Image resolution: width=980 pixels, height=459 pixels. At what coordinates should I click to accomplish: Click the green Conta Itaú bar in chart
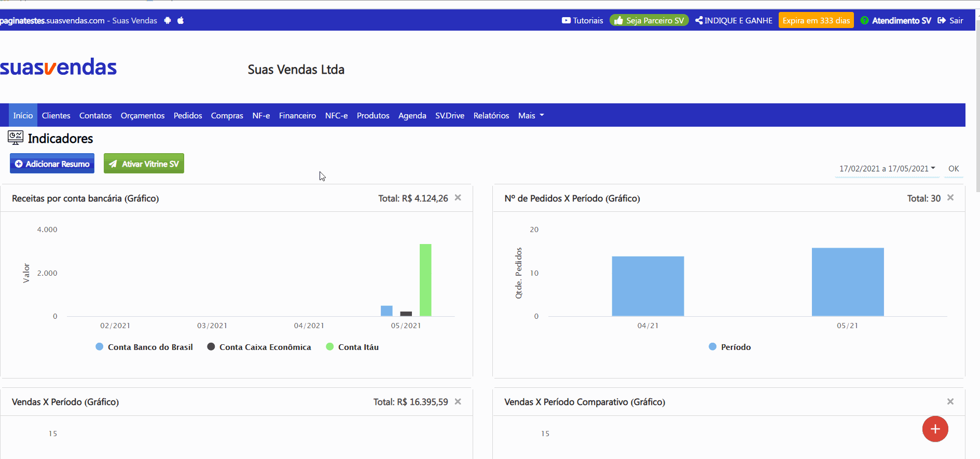tap(425, 280)
